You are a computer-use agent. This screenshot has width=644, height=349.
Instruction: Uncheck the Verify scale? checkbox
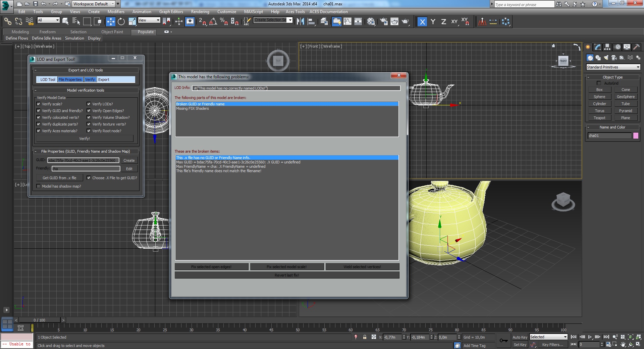click(38, 104)
